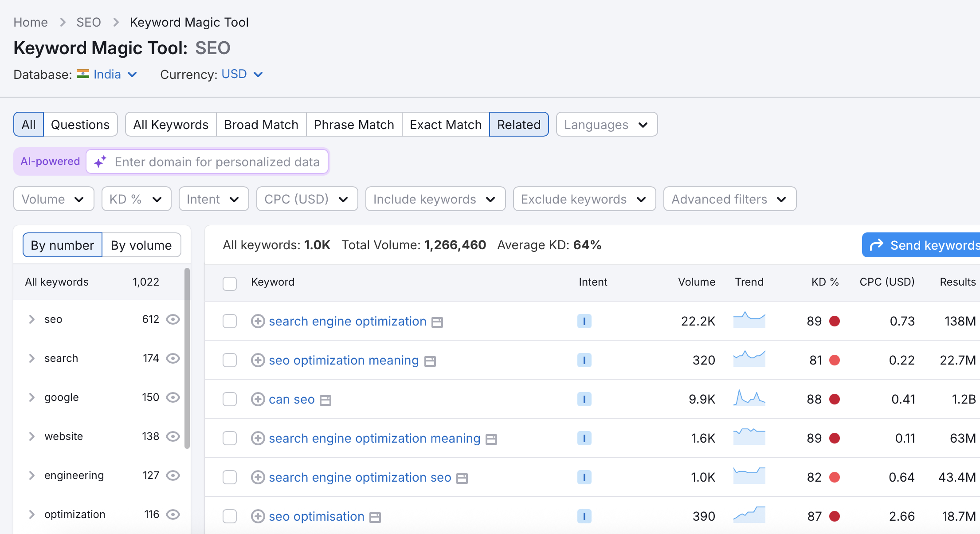Image resolution: width=980 pixels, height=534 pixels.
Task: Switch to the Questions tab
Action: pos(80,125)
